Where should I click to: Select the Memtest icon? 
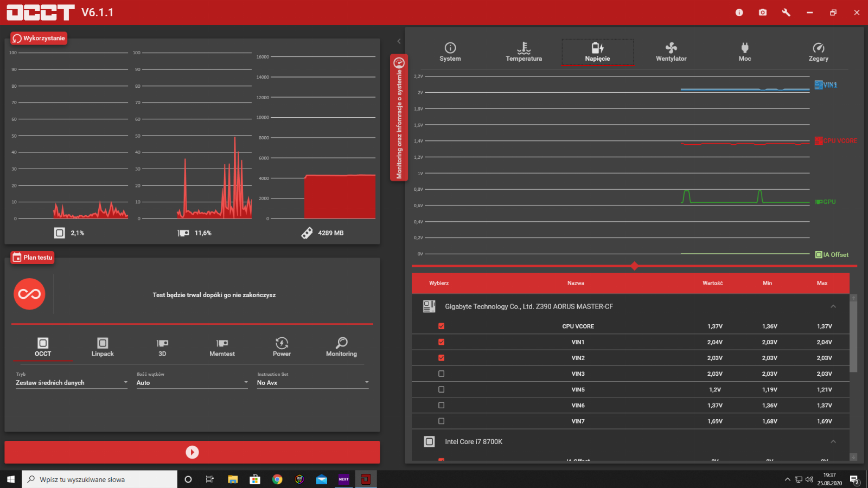pyautogui.click(x=222, y=347)
